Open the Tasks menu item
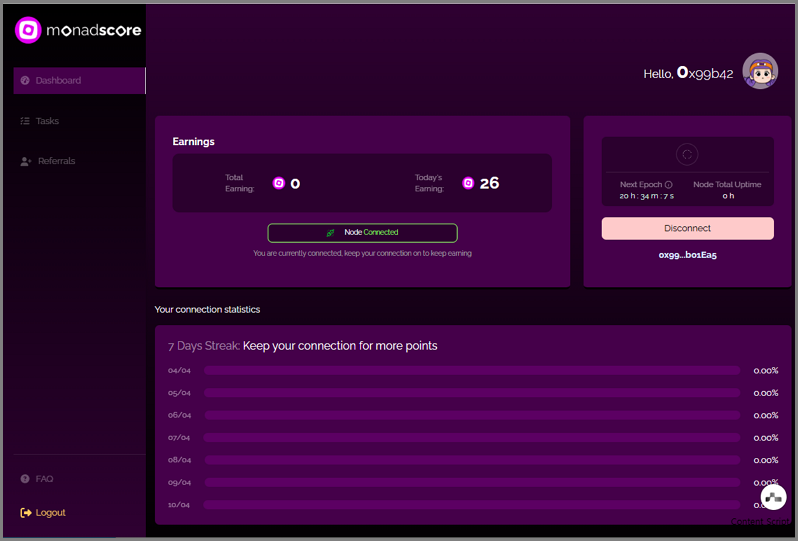Image resolution: width=798 pixels, height=541 pixels. [x=40, y=121]
